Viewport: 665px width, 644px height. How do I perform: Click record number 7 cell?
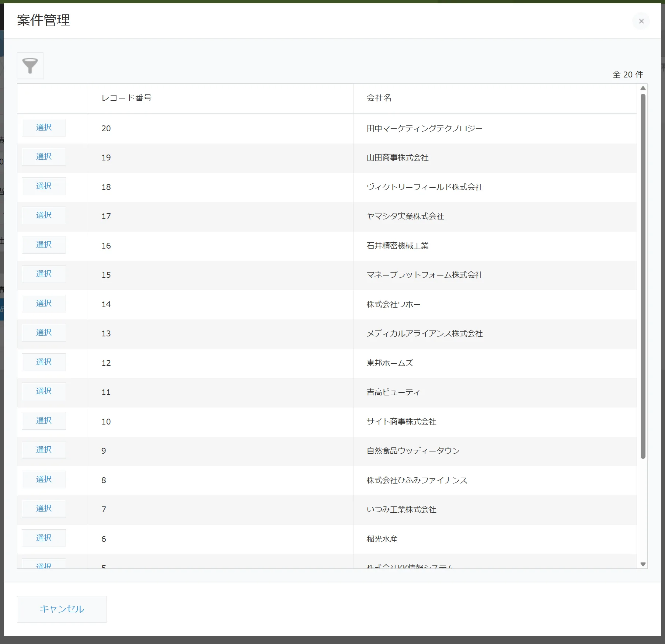[220, 510]
